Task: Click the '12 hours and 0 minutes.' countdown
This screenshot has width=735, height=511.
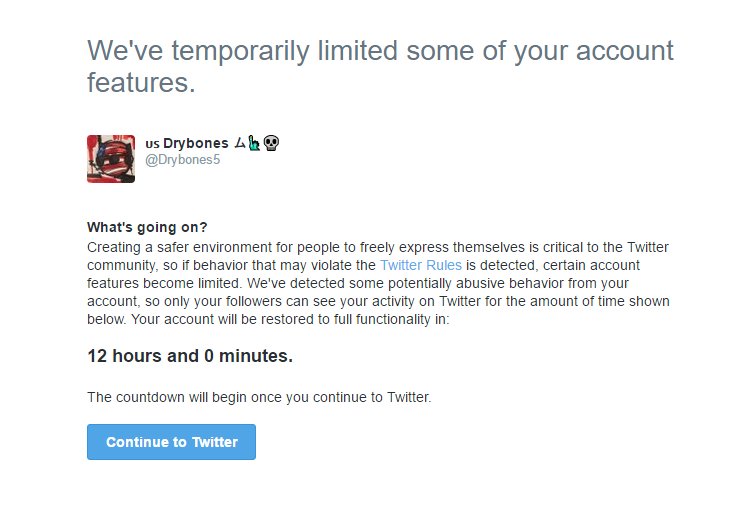Action: pos(190,355)
